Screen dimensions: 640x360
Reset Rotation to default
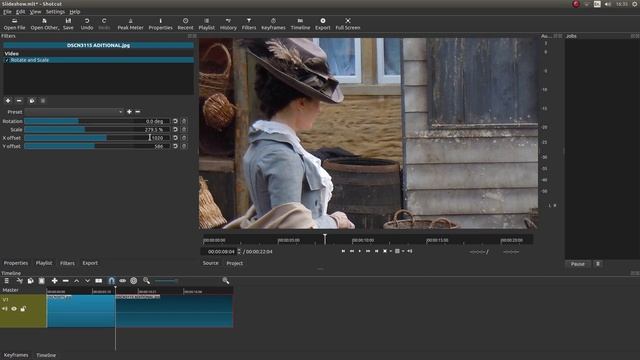(176, 121)
